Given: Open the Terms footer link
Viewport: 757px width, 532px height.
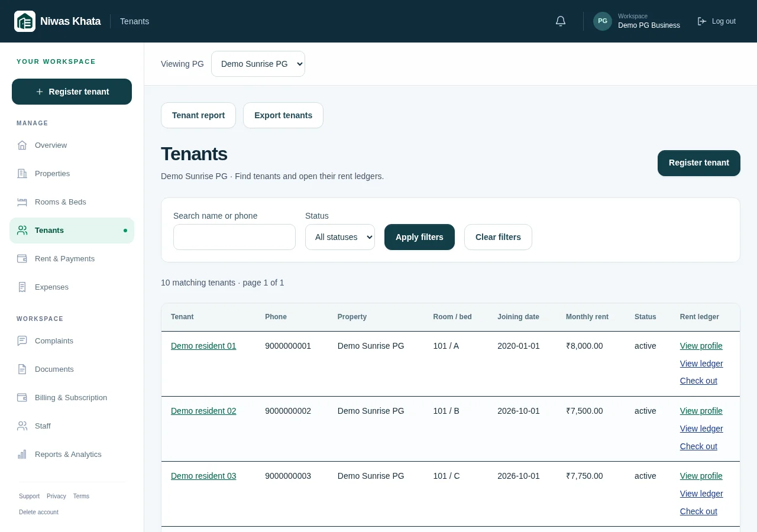Looking at the screenshot, I should coord(81,497).
